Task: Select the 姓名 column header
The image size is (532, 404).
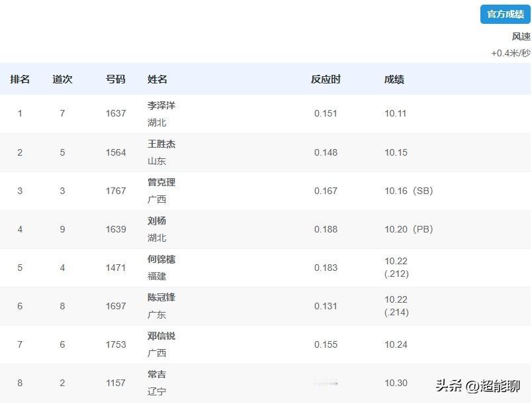Action: [x=157, y=79]
